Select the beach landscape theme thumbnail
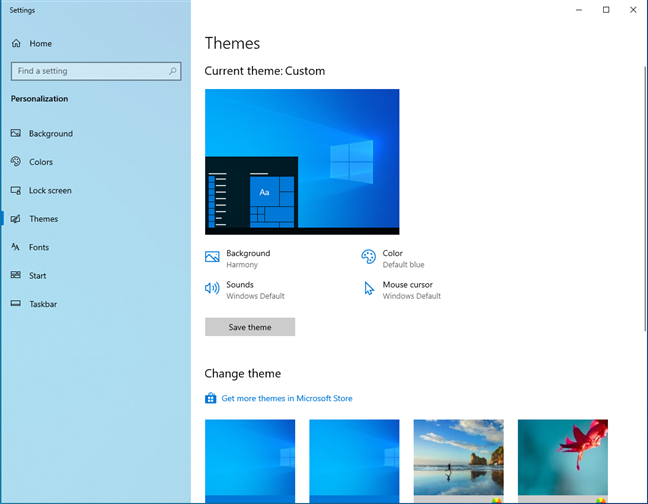 point(459,461)
